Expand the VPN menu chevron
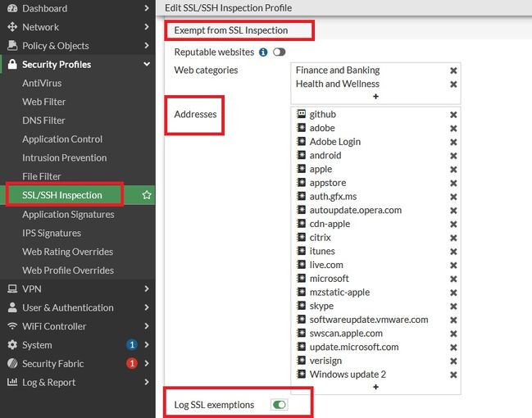 point(146,289)
